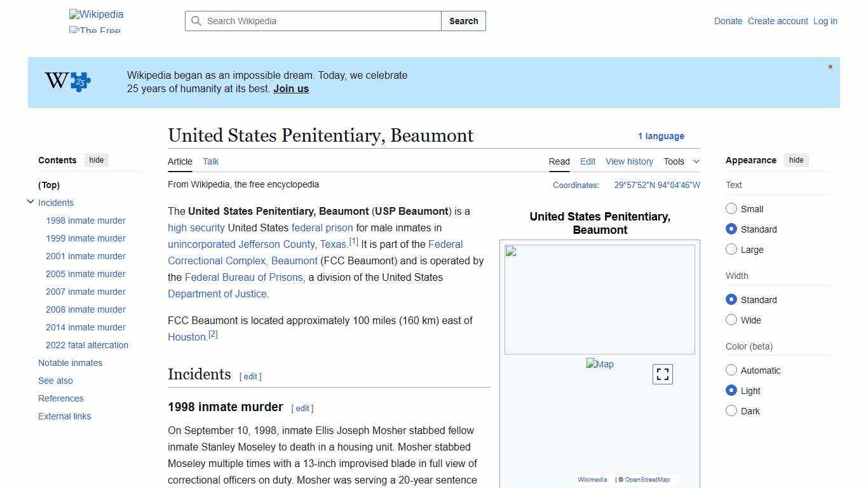
Task: Open the Federal Bureau of Prisons link
Action: 243,277
